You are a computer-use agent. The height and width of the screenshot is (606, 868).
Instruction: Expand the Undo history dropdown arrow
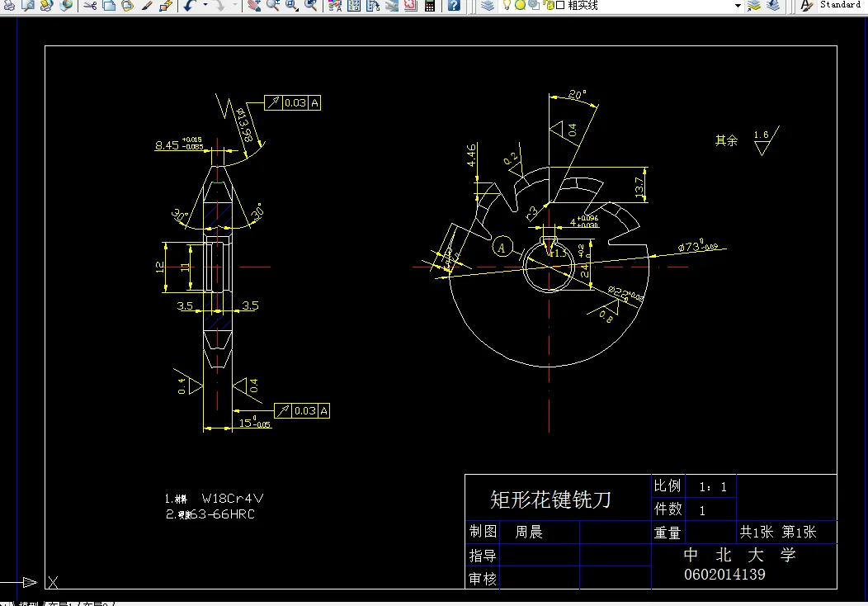205,6
